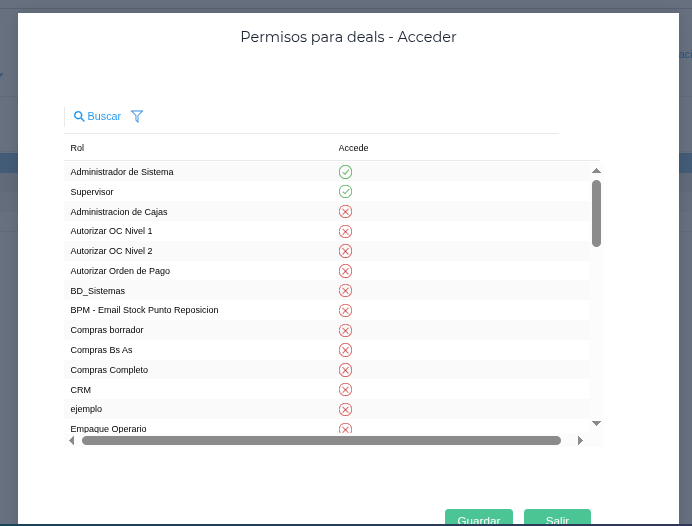Toggle Supervisor access checkmark
The image size is (692, 526).
tap(345, 191)
